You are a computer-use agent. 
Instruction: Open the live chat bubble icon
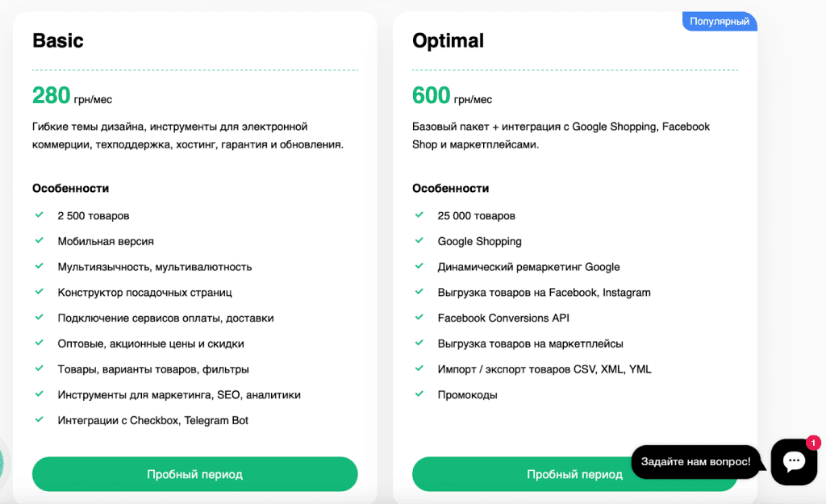click(794, 461)
